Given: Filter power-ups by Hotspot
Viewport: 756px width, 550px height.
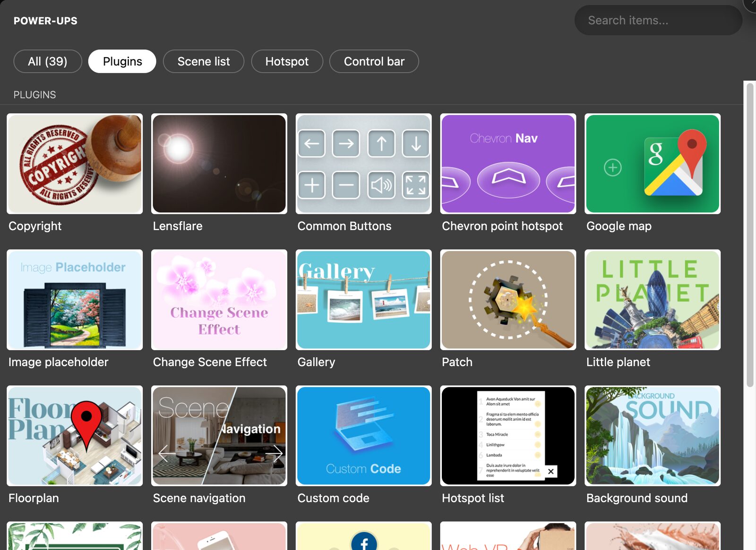Looking at the screenshot, I should 287,61.
